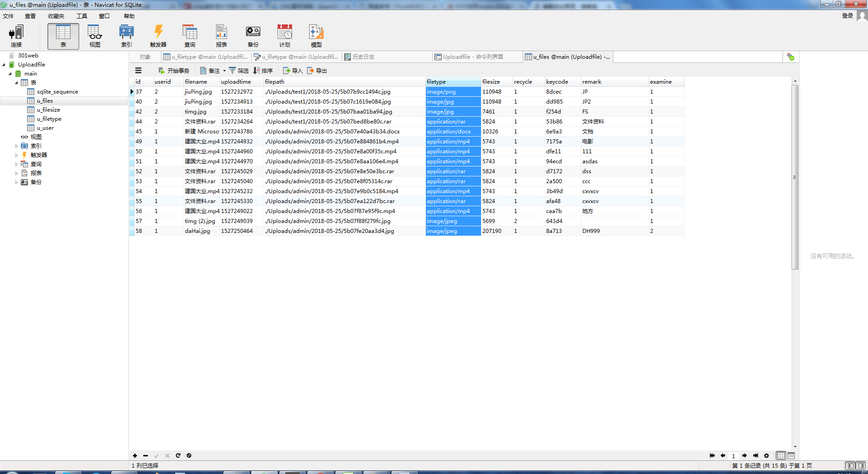Open the grid settings gear icon
The width and height of the screenshot is (868, 474).
pyautogui.click(x=766, y=455)
